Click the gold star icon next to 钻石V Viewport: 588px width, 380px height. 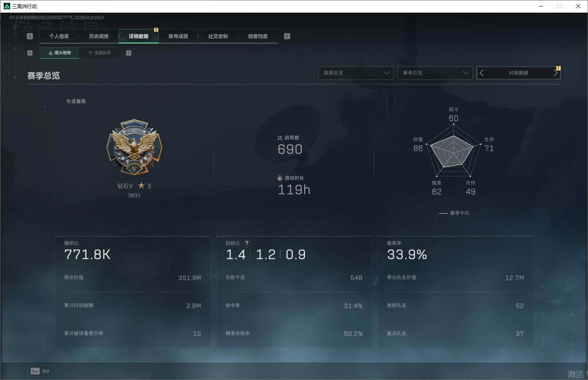coord(141,186)
